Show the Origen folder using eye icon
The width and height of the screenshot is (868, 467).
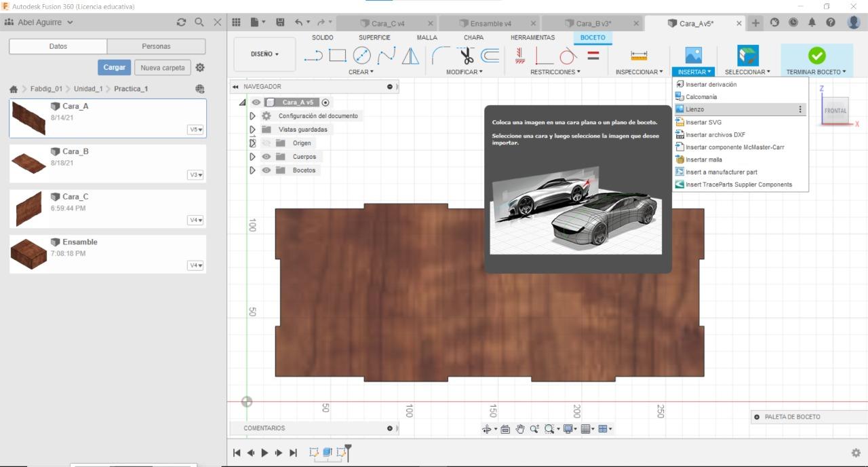(x=267, y=143)
